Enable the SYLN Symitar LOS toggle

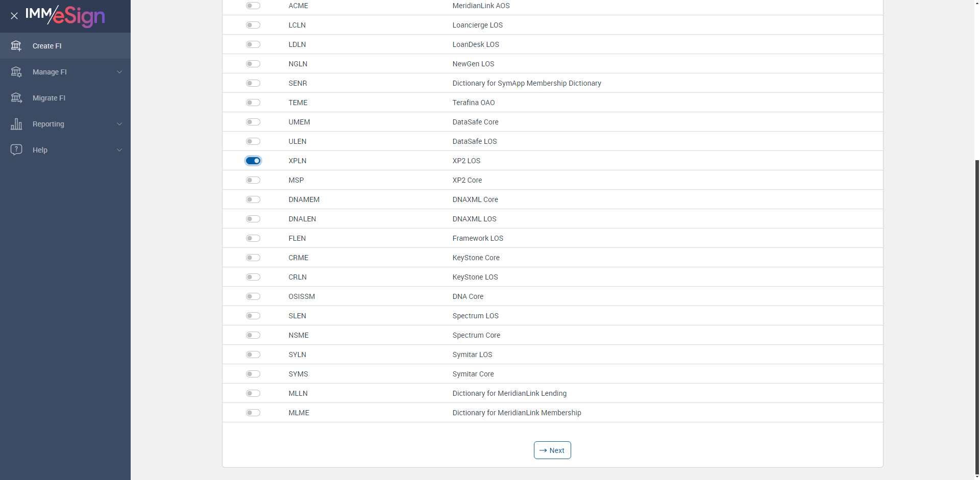(253, 355)
